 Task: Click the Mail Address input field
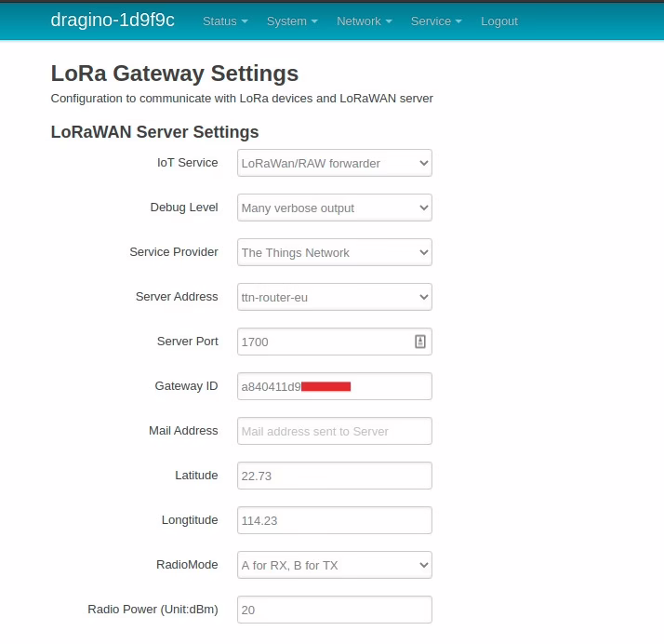pyautogui.click(x=335, y=431)
